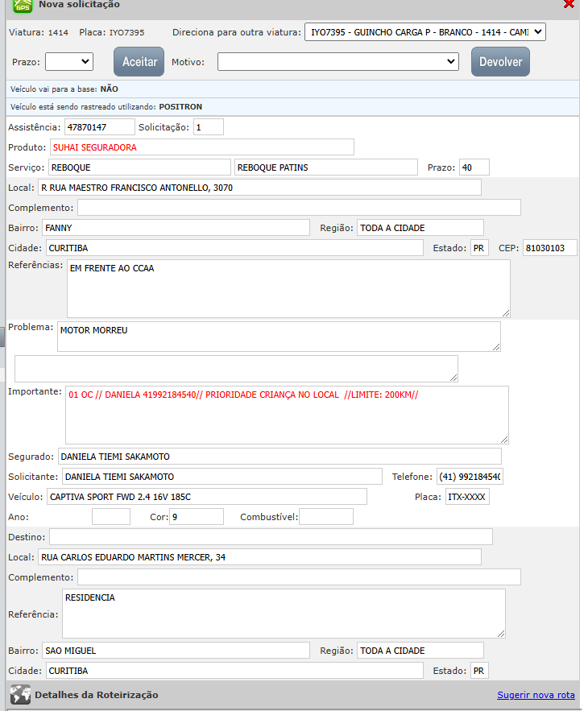The height and width of the screenshot is (711, 588).
Task: Click the Assistência number field
Action: point(100,127)
